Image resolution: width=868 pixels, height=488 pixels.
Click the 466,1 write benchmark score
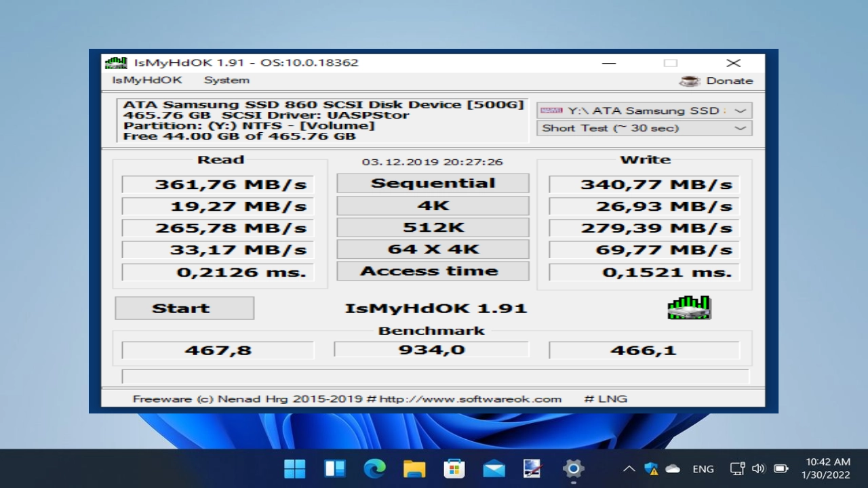(644, 350)
